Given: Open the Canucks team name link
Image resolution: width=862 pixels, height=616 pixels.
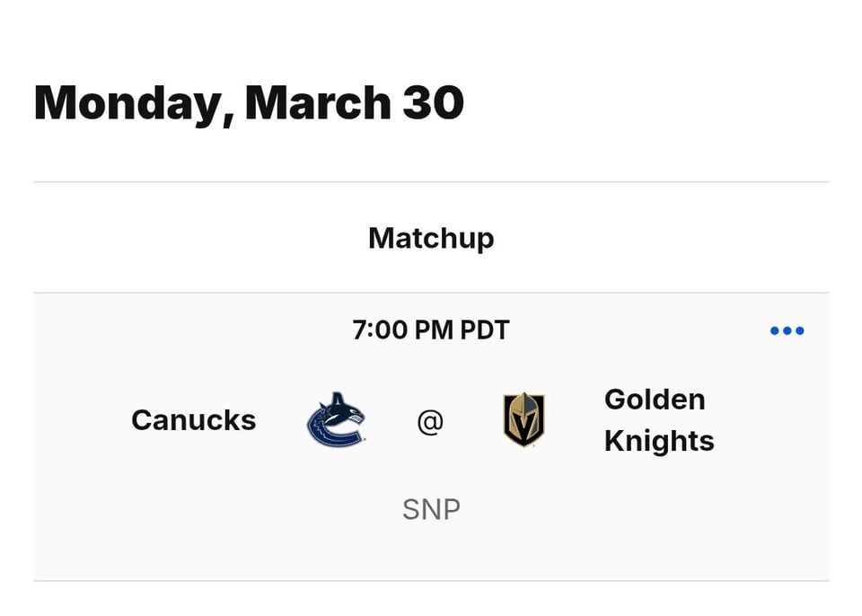Looking at the screenshot, I should click(193, 420).
